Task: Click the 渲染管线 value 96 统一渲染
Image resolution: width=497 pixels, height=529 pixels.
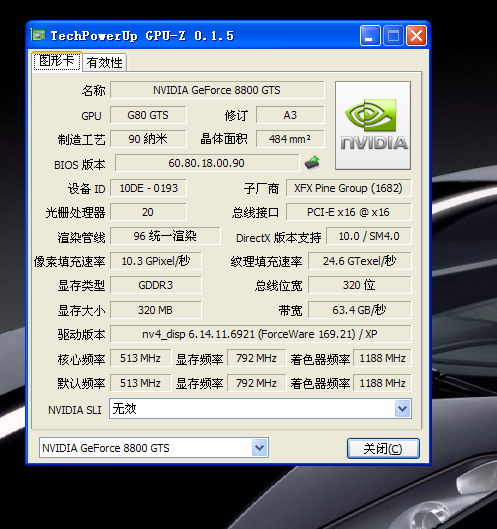Action: (165, 236)
